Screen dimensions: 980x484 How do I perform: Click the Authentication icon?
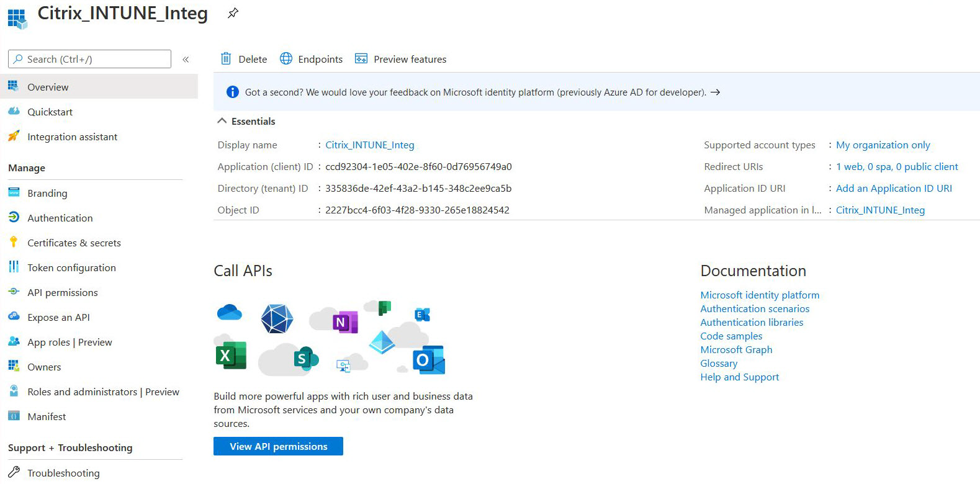coord(14,217)
